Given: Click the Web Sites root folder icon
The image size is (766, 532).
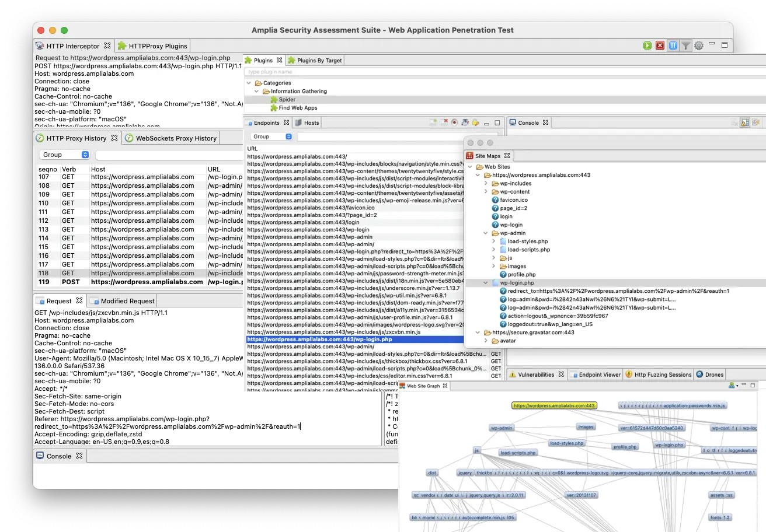Looking at the screenshot, I should tap(479, 167).
